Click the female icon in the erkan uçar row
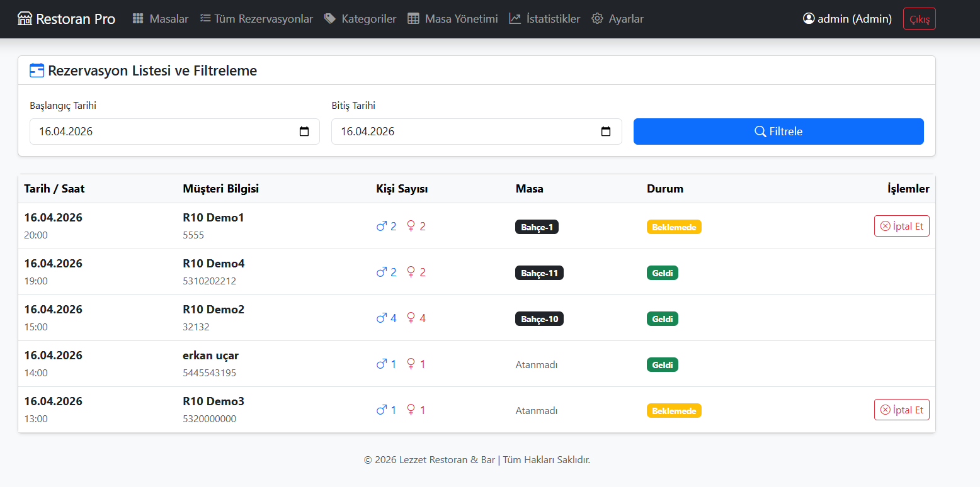This screenshot has width=980, height=487. click(411, 364)
